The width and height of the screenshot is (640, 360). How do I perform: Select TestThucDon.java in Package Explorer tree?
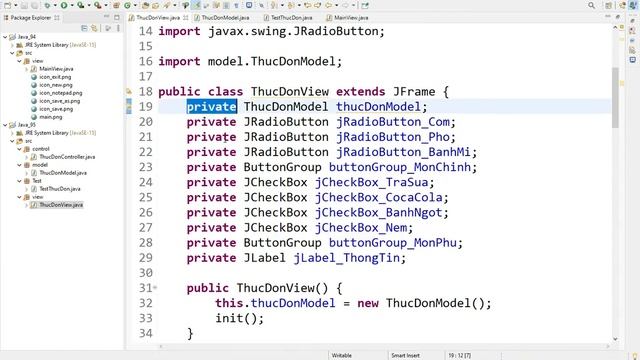tap(60, 189)
